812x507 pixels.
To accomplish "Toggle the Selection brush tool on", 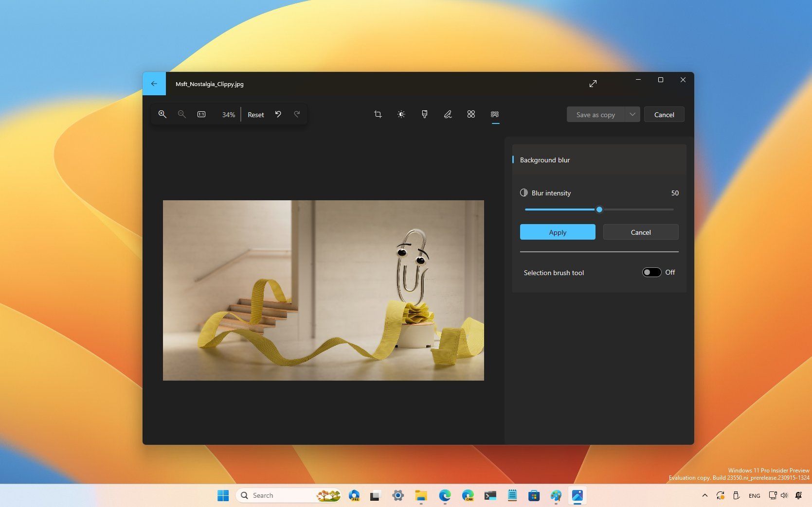I will click(651, 272).
